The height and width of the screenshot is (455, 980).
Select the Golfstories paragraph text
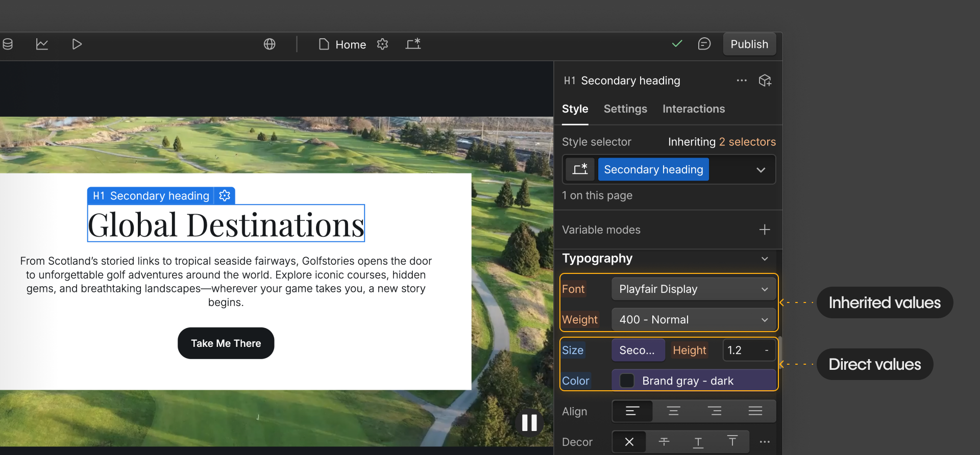click(226, 282)
